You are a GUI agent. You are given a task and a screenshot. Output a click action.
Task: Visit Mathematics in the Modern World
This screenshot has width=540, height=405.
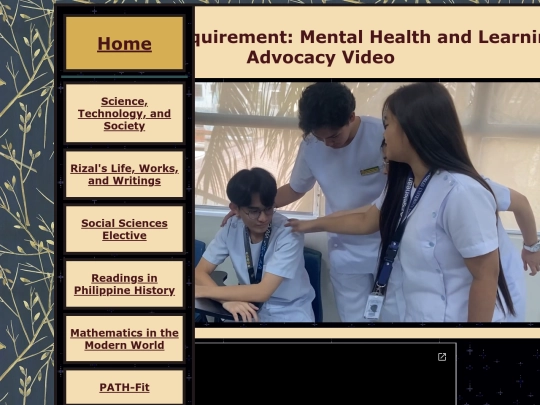point(124,339)
